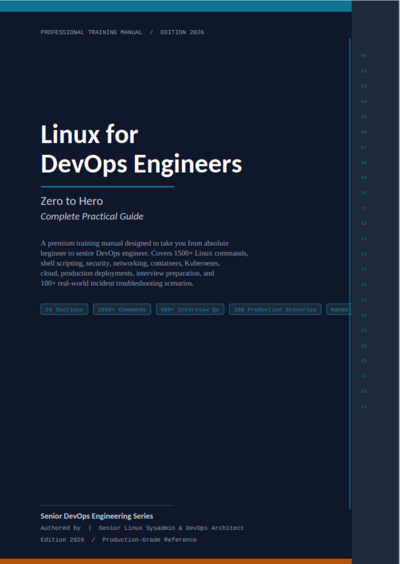The height and width of the screenshot is (564, 400).
Task: Click the "24 Sections" badge
Action: point(64,309)
